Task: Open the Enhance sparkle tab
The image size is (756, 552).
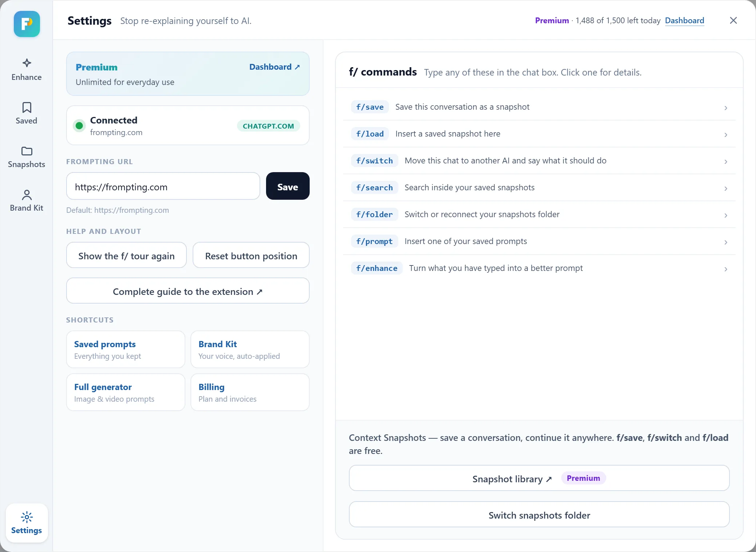Action: [x=27, y=70]
